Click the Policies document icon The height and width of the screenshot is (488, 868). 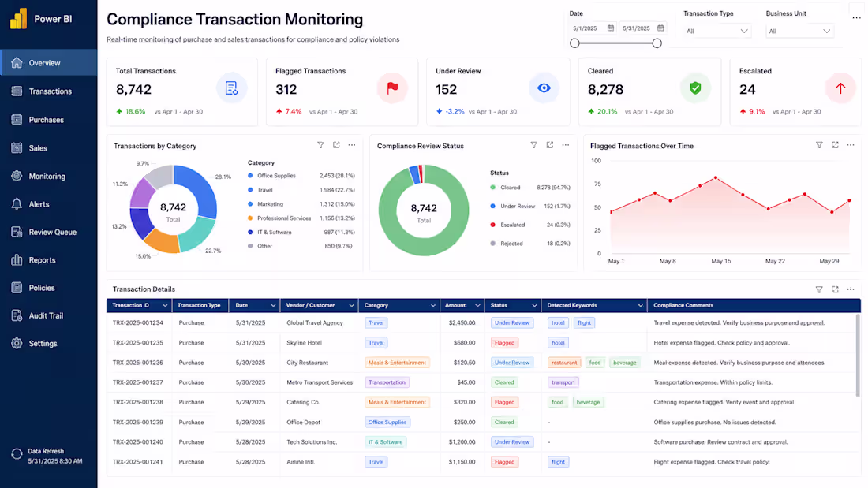click(x=17, y=288)
